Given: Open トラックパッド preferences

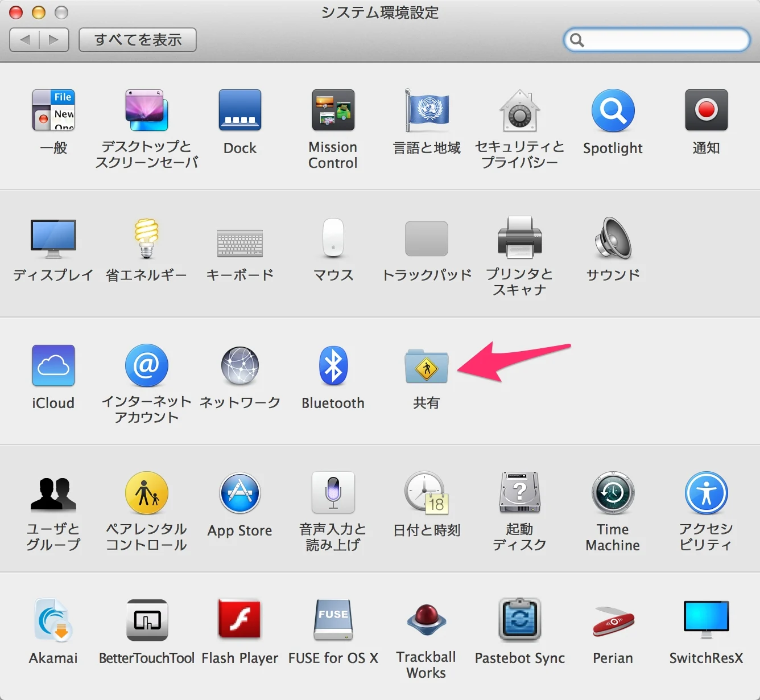Looking at the screenshot, I should [x=427, y=238].
